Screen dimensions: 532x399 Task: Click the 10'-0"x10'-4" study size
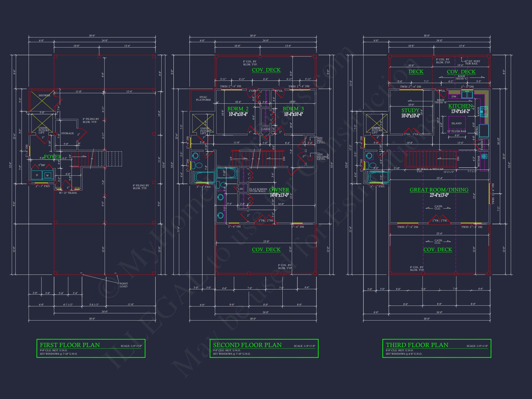click(x=411, y=116)
